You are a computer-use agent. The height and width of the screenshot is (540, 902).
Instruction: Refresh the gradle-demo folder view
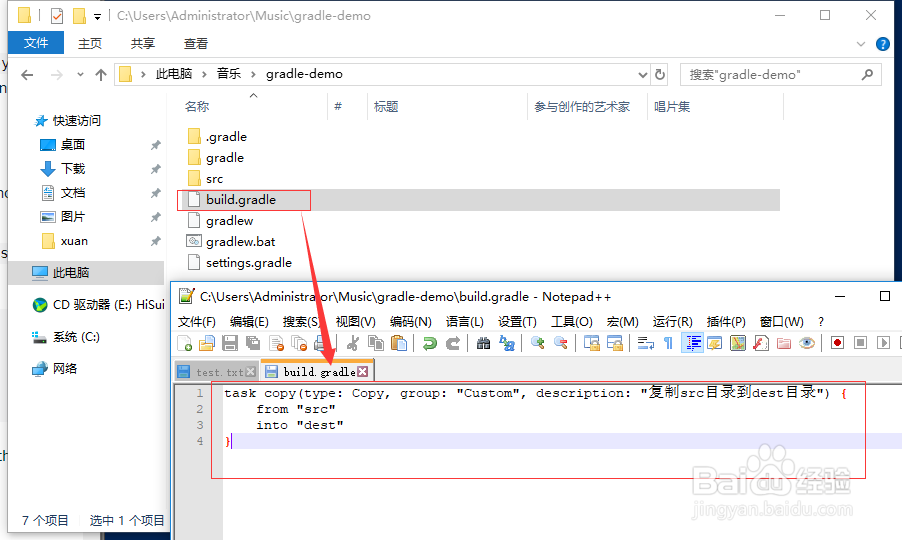click(x=660, y=74)
